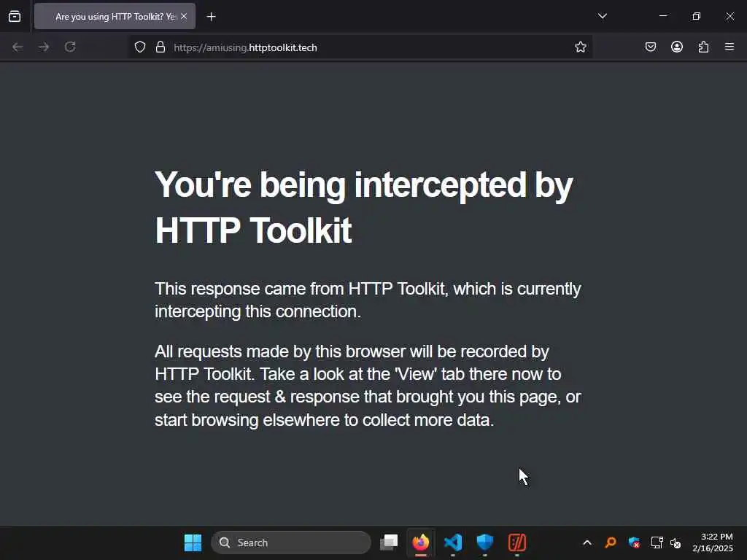747x560 pixels.
Task: Click the orange magnifier tray icon
Action: tap(611, 542)
